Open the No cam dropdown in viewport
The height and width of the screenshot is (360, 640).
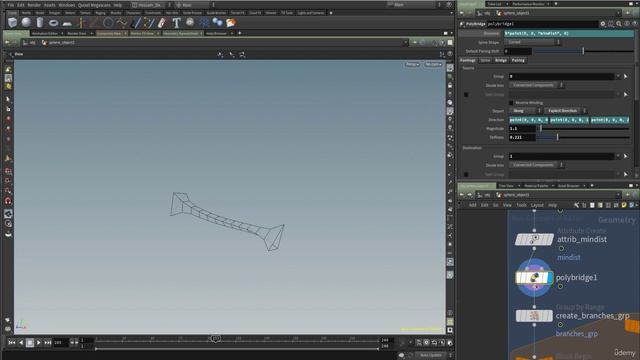(x=433, y=64)
